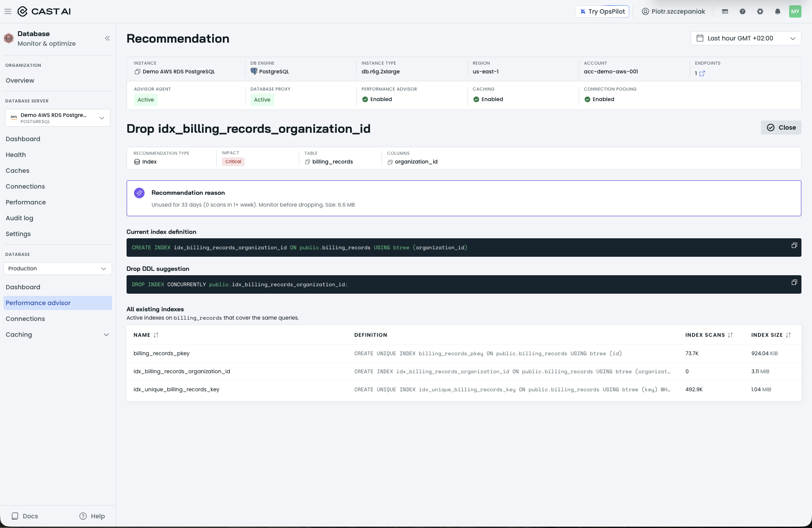Expand the Caching submenu chevron

tap(106, 335)
